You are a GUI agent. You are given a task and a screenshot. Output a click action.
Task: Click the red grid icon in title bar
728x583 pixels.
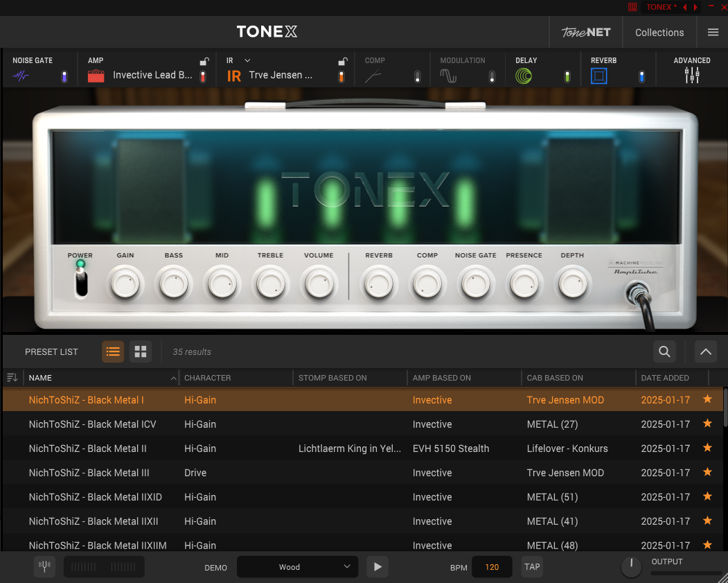click(632, 7)
